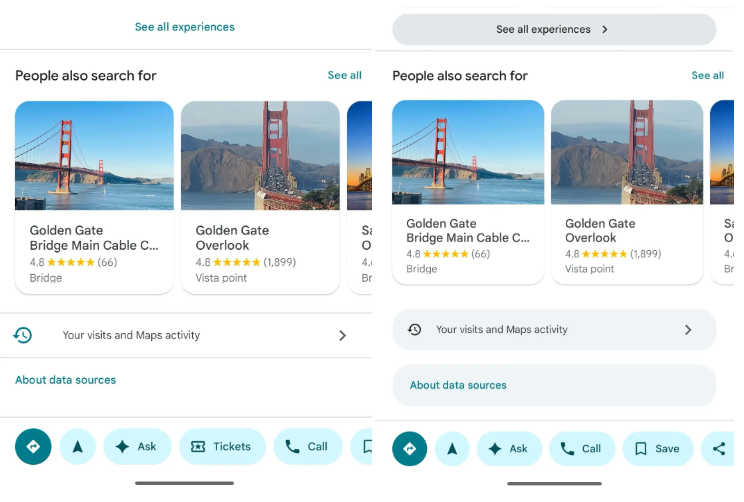Tap the Start navigation arrow in right screen
The width and height of the screenshot is (744, 502).
coord(452,449)
